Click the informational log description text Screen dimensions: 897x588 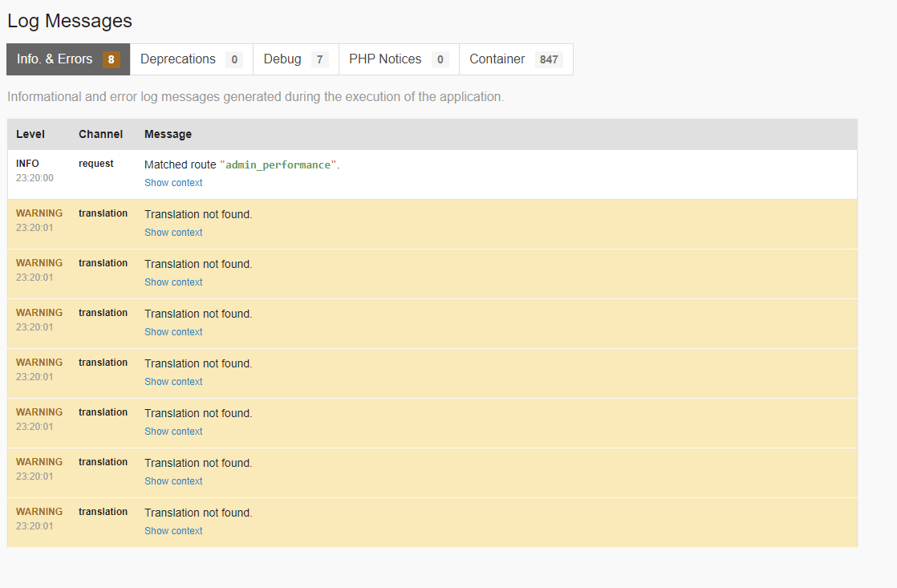coord(256,97)
